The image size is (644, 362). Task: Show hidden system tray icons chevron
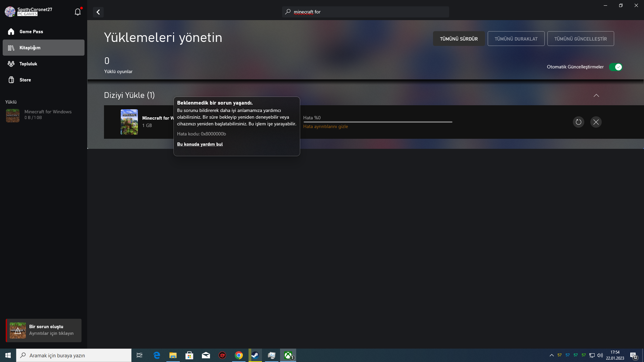pos(551,355)
